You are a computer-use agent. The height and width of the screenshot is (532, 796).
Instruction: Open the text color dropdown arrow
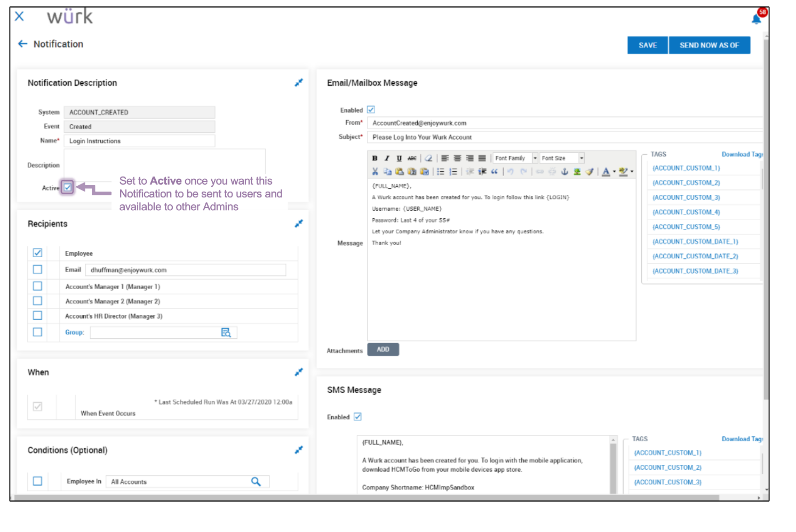coord(614,172)
